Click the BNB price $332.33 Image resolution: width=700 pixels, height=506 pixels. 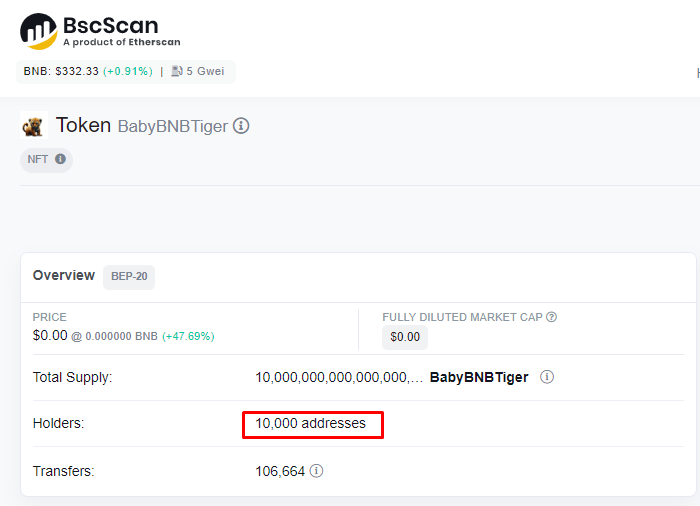tap(77, 71)
